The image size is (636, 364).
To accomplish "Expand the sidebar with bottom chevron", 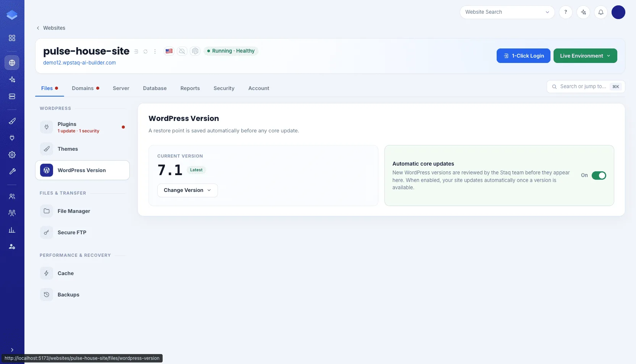I will pos(12,350).
